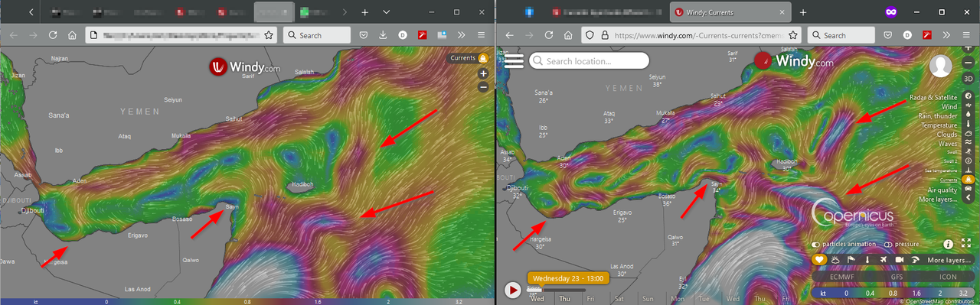Click the OpenStreetMap contributors link
Screen dimensions: 980x305
click(941, 302)
